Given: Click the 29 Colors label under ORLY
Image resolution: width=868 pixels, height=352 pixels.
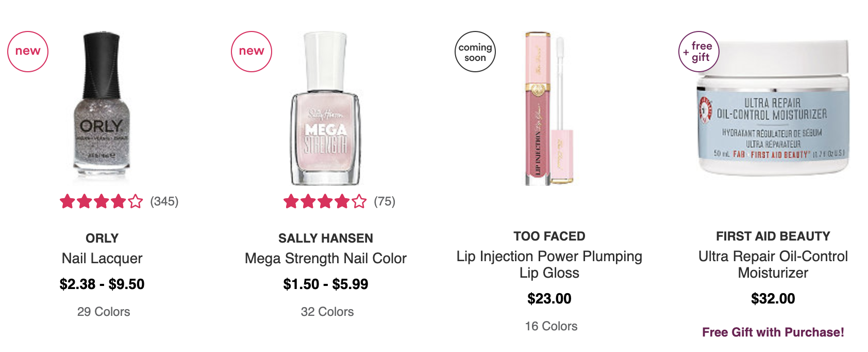Looking at the screenshot, I should (x=104, y=312).
